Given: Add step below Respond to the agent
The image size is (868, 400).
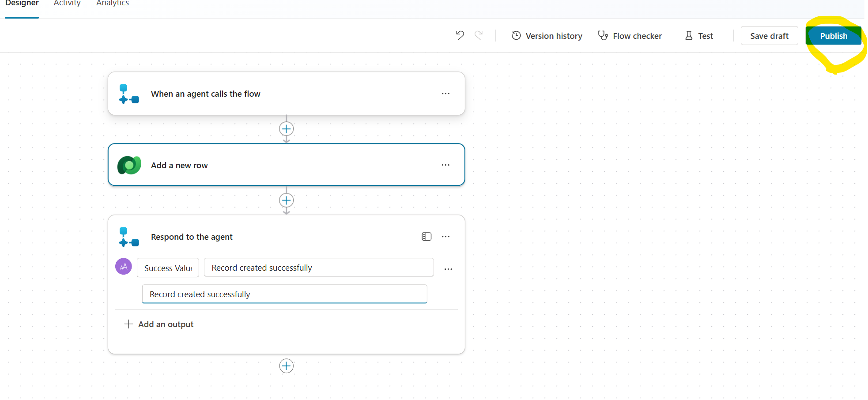Looking at the screenshot, I should [x=287, y=366].
